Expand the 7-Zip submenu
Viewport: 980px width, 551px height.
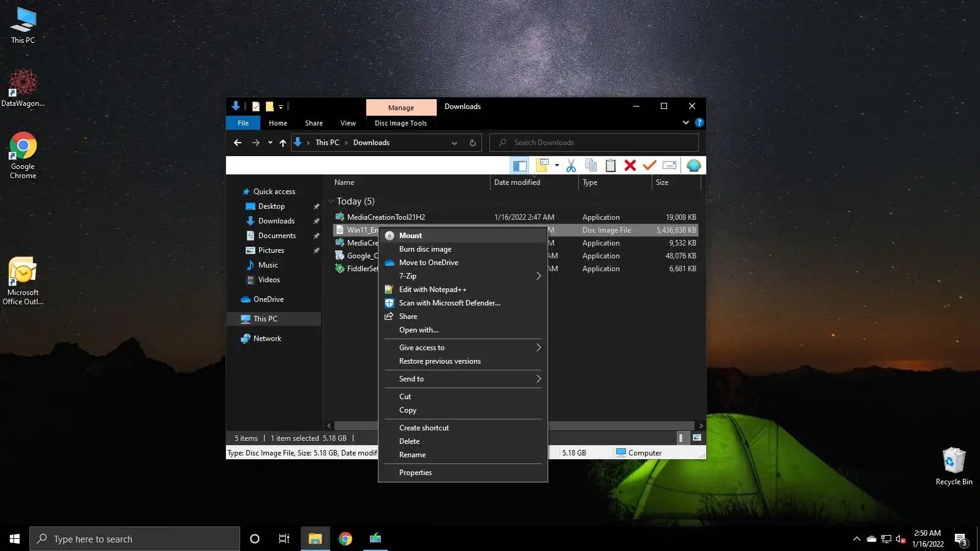(462, 276)
